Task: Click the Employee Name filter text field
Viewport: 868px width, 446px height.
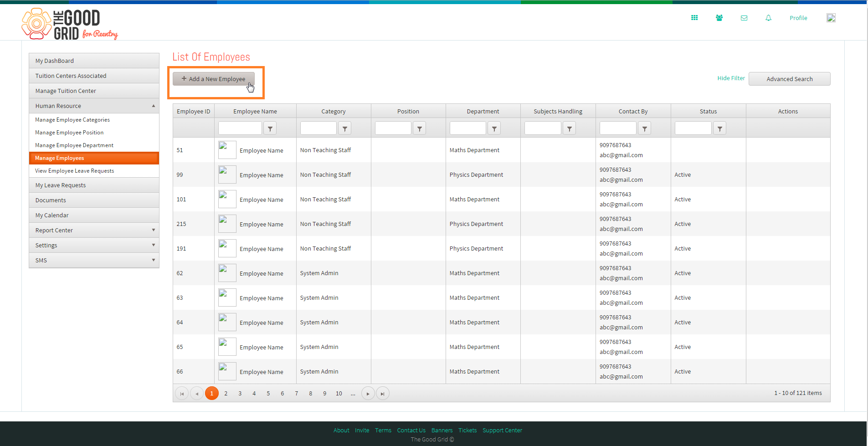Action: click(x=240, y=128)
